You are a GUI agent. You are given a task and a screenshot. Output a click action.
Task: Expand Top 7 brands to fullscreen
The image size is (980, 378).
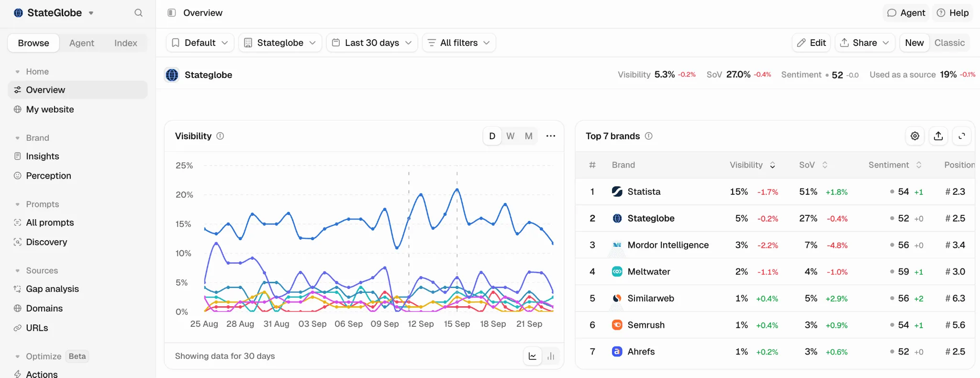[x=962, y=136]
